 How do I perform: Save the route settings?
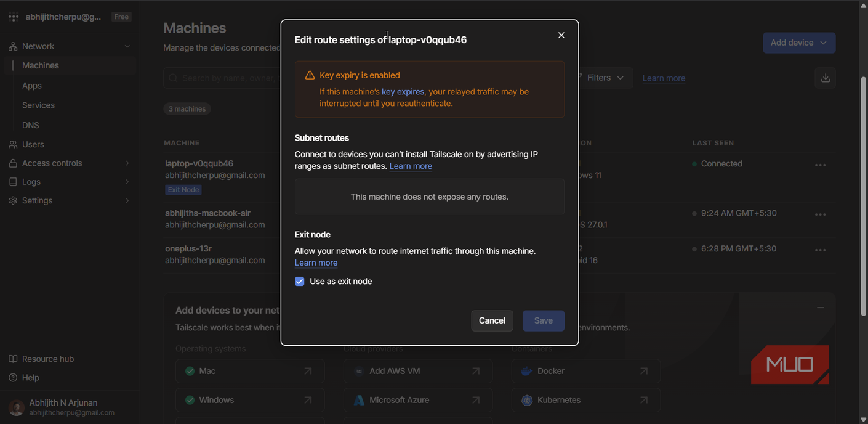click(544, 320)
